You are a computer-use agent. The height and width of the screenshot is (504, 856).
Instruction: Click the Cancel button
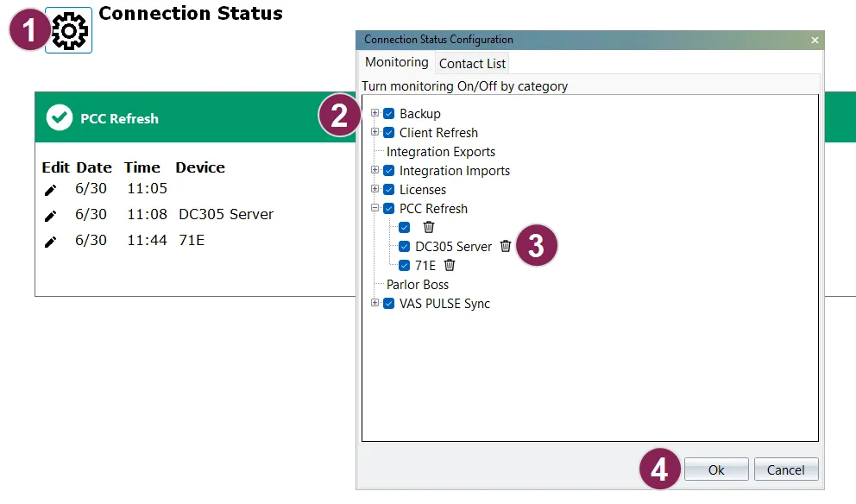click(786, 469)
